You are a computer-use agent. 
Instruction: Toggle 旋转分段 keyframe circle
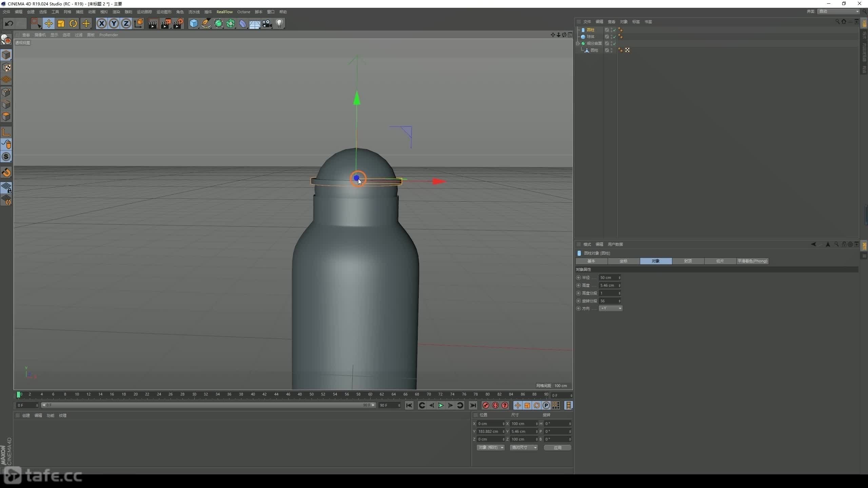pyautogui.click(x=578, y=301)
